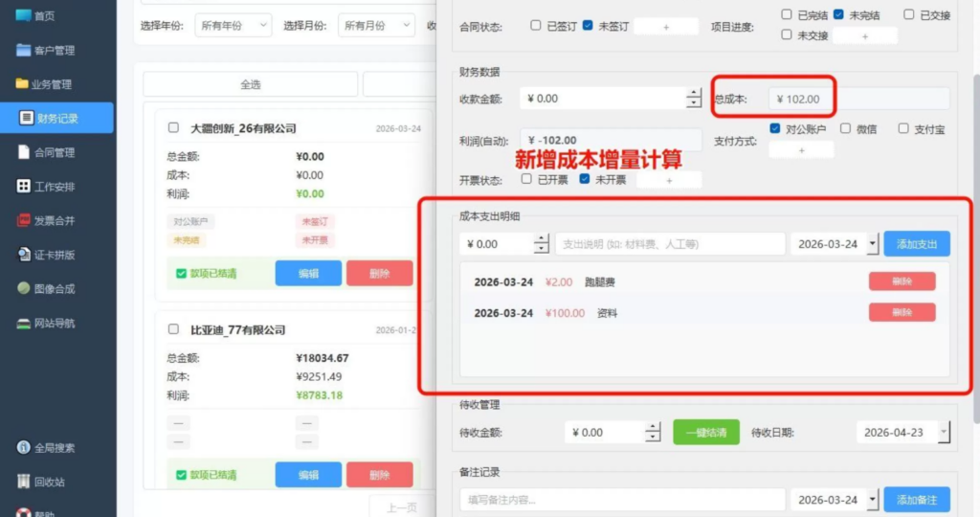Click the 合同管理 document icon
The width and height of the screenshot is (980, 517).
tap(24, 152)
